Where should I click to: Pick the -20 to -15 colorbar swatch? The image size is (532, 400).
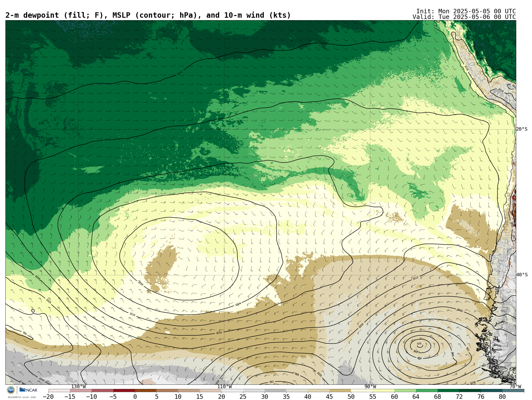pyautogui.click(x=59, y=391)
